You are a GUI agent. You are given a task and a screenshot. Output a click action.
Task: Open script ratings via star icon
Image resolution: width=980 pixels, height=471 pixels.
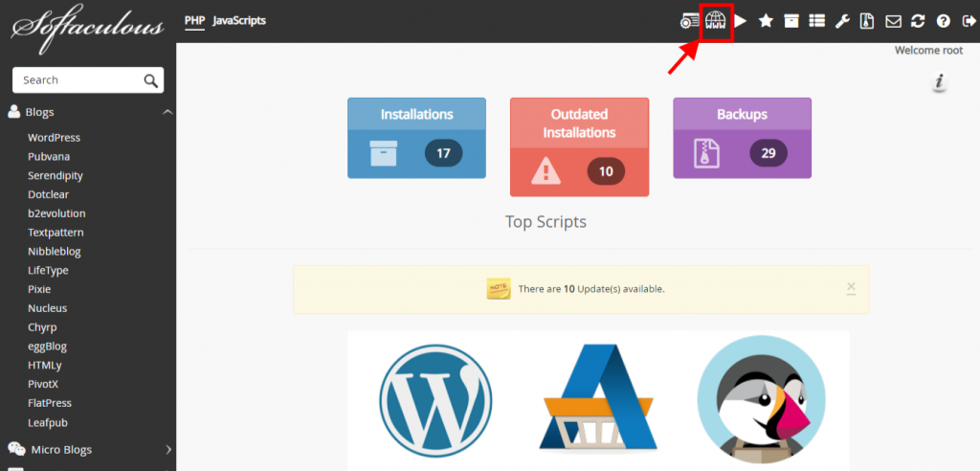pyautogui.click(x=766, y=21)
